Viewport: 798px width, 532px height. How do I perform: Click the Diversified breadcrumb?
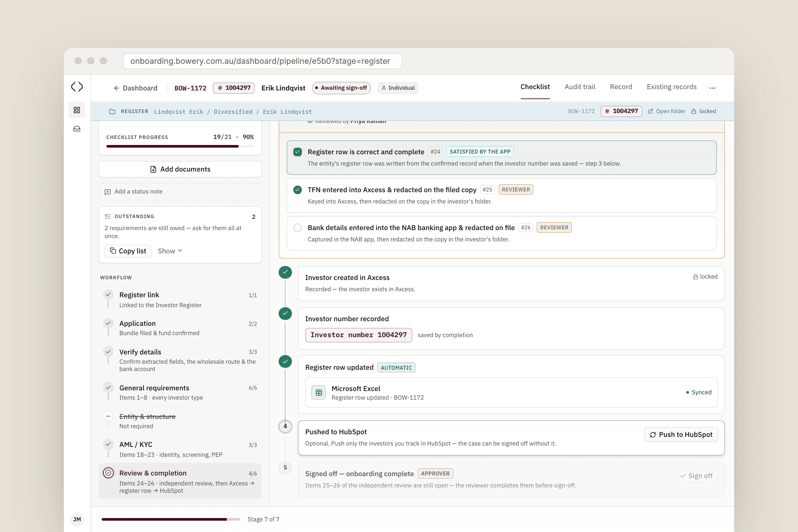pyautogui.click(x=233, y=112)
